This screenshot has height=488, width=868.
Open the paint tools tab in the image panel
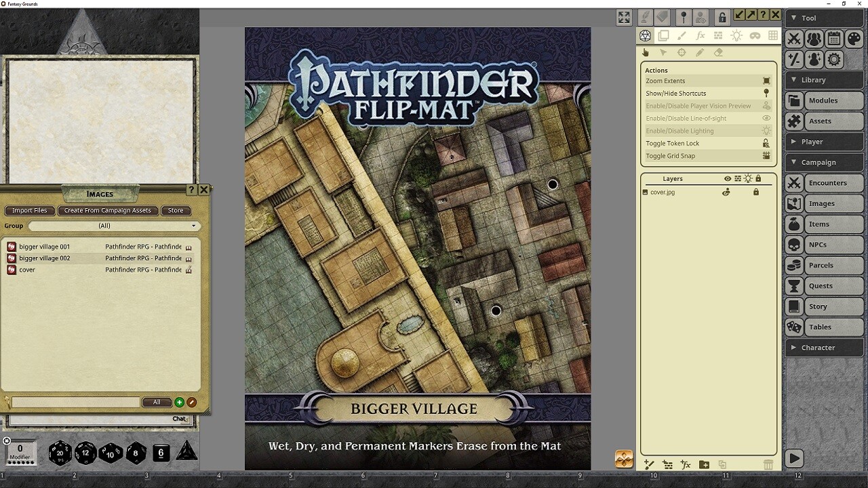point(682,35)
